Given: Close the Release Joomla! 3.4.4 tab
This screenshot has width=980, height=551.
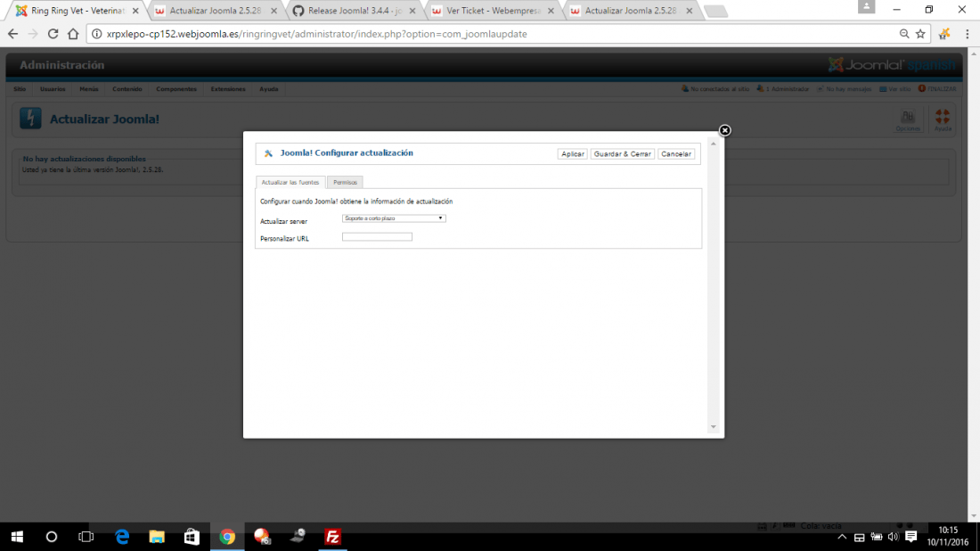Looking at the screenshot, I should click(x=412, y=11).
